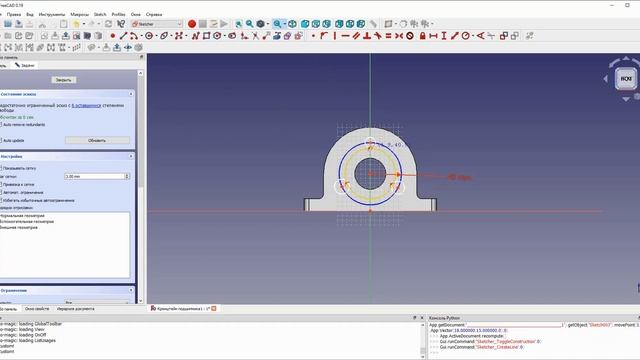Select the Create Polyline tool
This screenshot has width=640, height=360.
196,36
